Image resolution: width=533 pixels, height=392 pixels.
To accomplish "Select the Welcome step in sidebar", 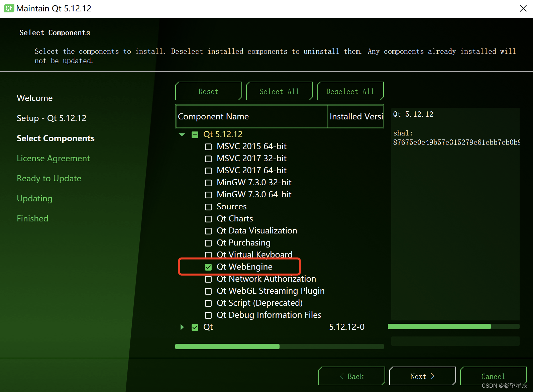I will [x=35, y=98].
